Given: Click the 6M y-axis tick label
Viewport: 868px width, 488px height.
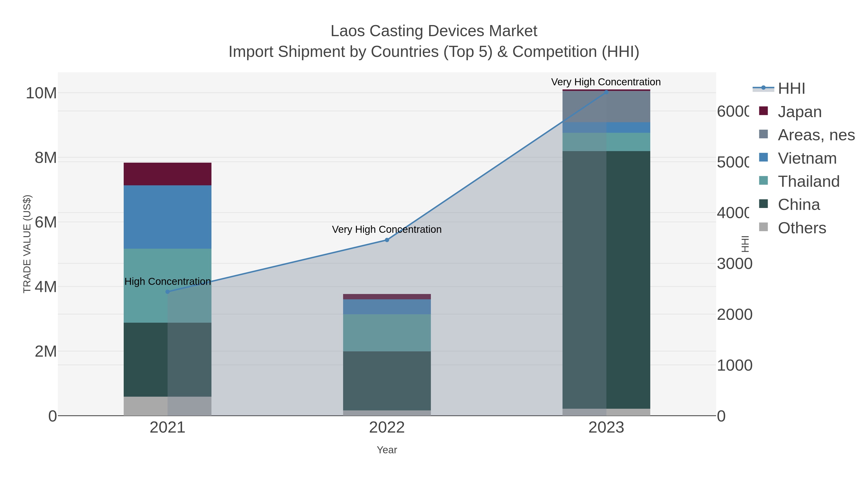Looking at the screenshot, I should click(46, 222).
